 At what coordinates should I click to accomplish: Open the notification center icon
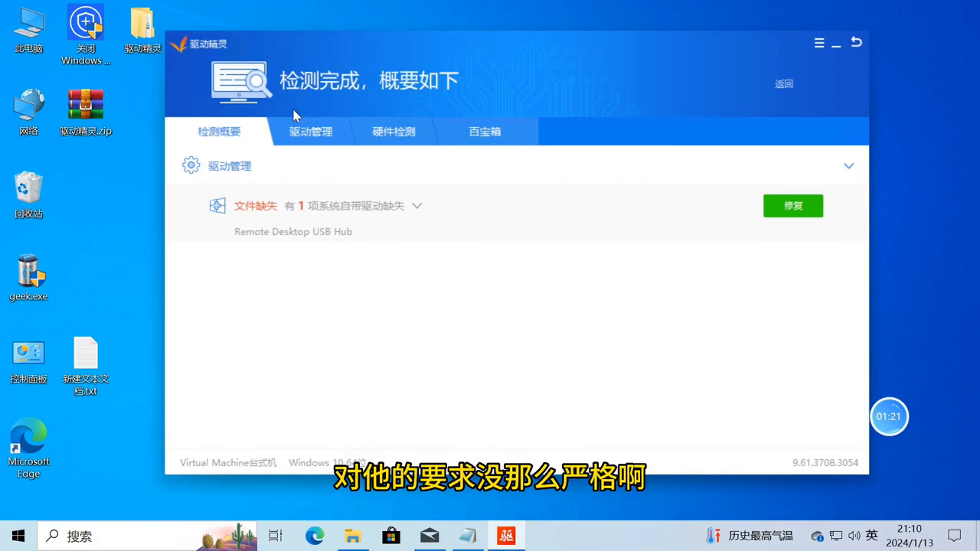click(x=955, y=536)
